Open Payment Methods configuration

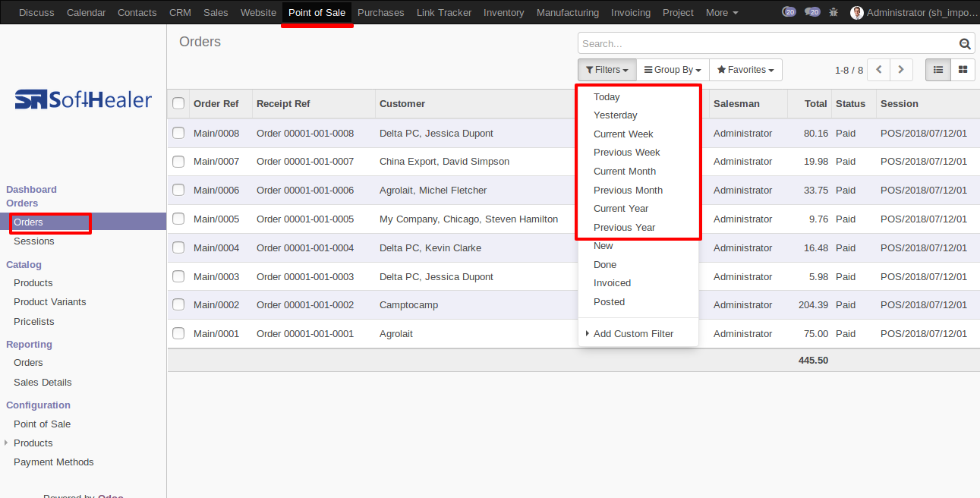[54, 462]
